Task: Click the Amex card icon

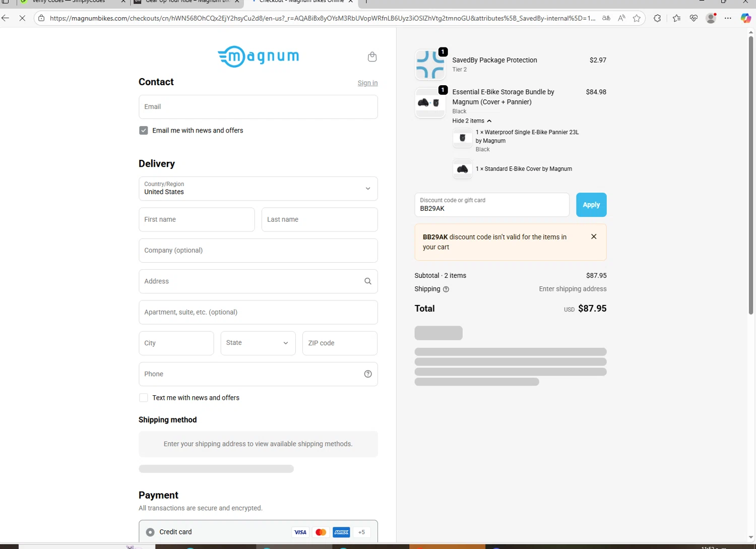Action: coord(341,532)
